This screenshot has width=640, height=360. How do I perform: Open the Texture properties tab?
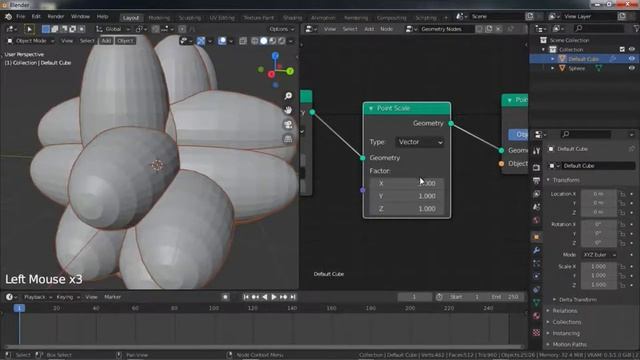pos(536,333)
